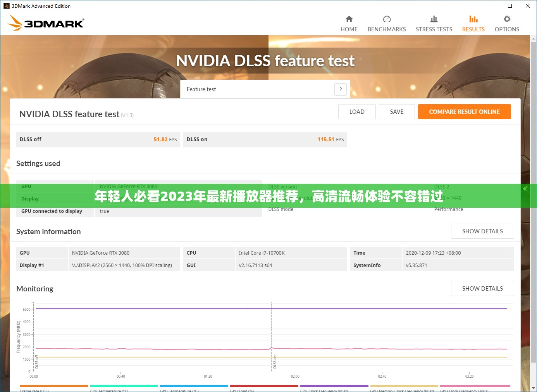
Task: Open Options with the gear icon
Action: [507, 19]
